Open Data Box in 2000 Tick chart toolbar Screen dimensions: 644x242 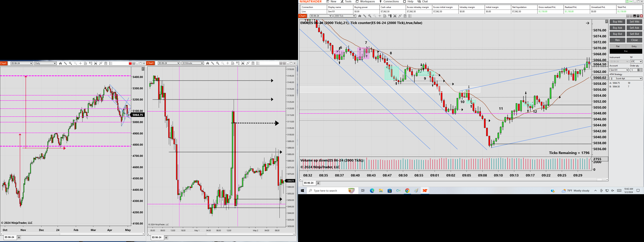click(x=385, y=16)
